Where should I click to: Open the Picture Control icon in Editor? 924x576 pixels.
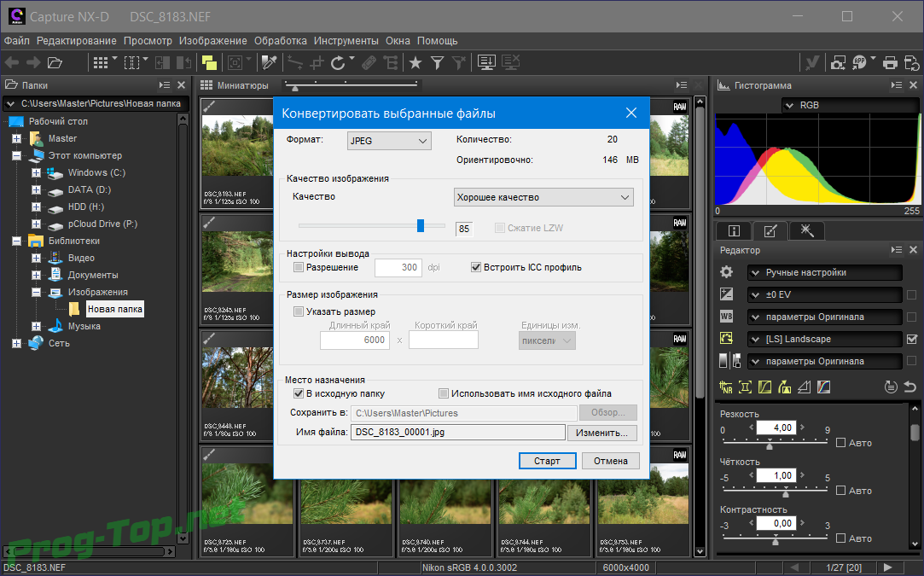pyautogui.click(x=727, y=339)
